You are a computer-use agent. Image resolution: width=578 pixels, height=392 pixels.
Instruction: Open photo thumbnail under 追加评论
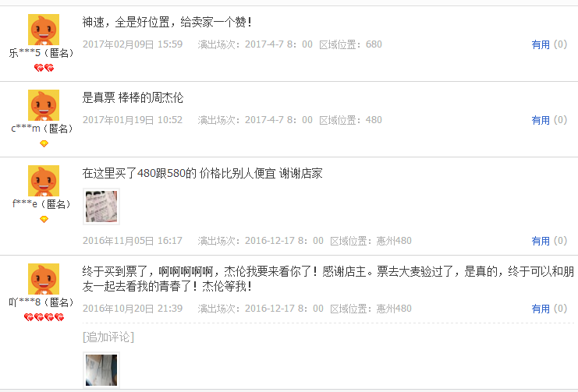101,370
